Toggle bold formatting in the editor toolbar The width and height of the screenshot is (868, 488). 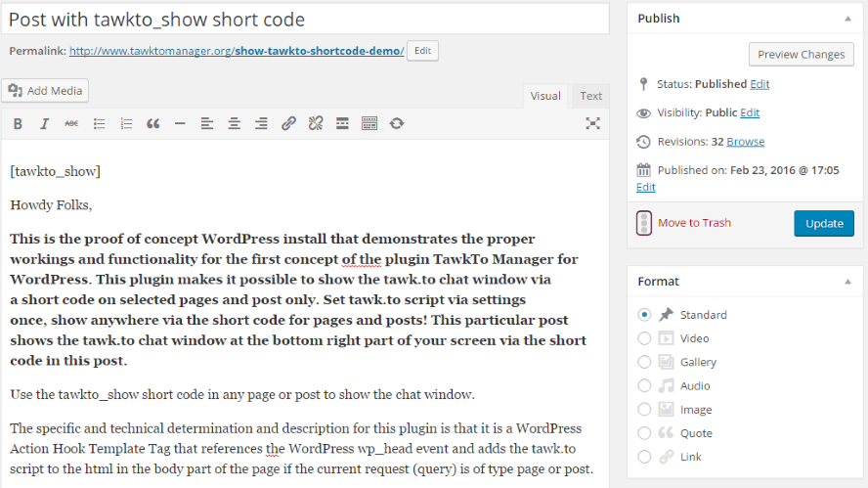click(18, 123)
